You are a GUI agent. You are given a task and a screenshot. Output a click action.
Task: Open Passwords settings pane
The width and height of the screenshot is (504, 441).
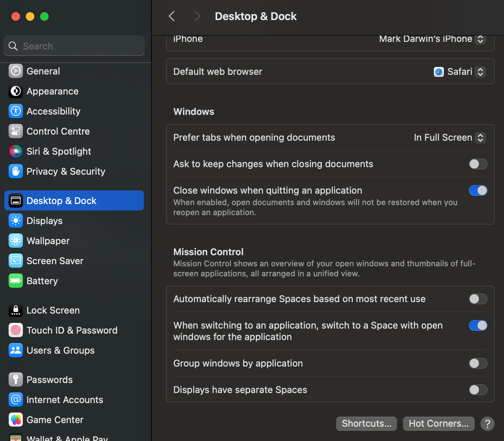pyautogui.click(x=74, y=380)
